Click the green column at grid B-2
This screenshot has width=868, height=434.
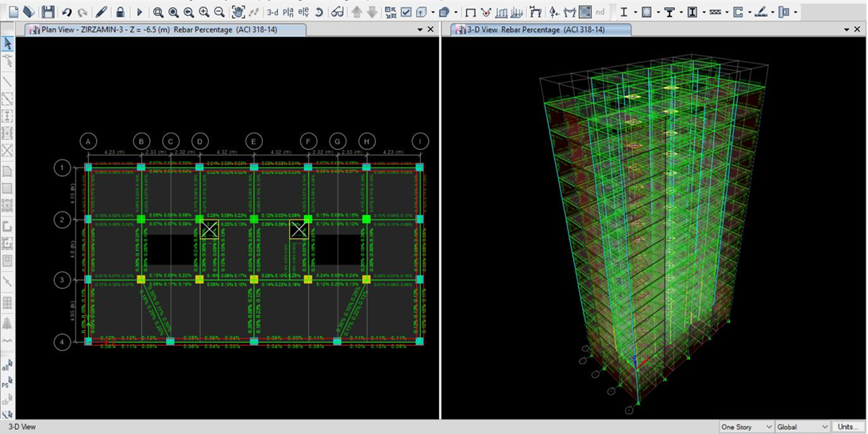point(141,218)
